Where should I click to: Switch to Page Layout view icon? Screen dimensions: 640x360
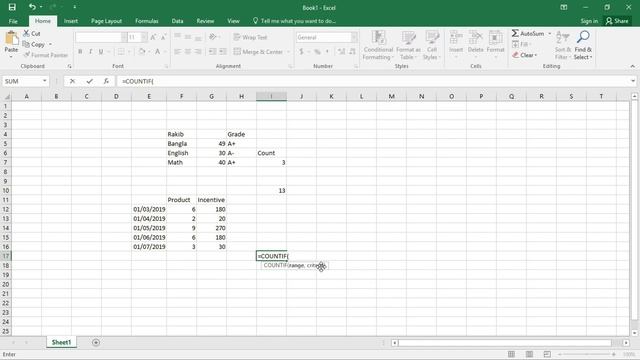[529, 354]
